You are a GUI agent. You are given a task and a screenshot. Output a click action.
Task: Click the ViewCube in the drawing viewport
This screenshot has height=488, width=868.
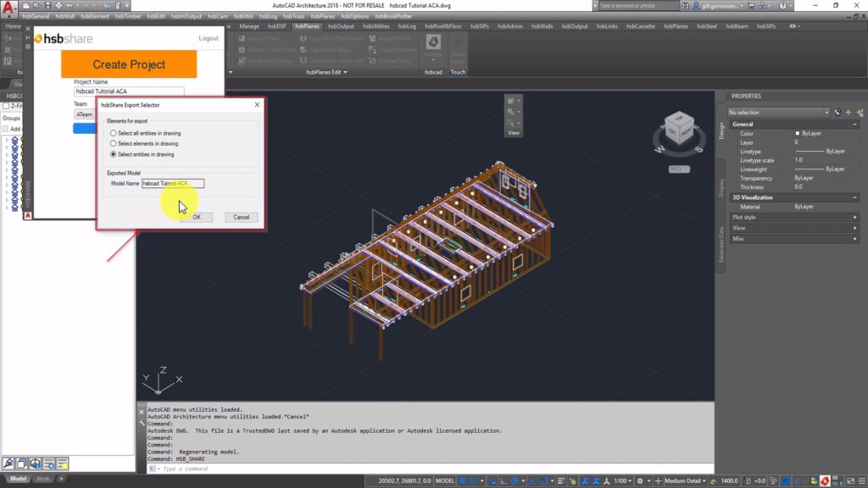[x=679, y=128]
